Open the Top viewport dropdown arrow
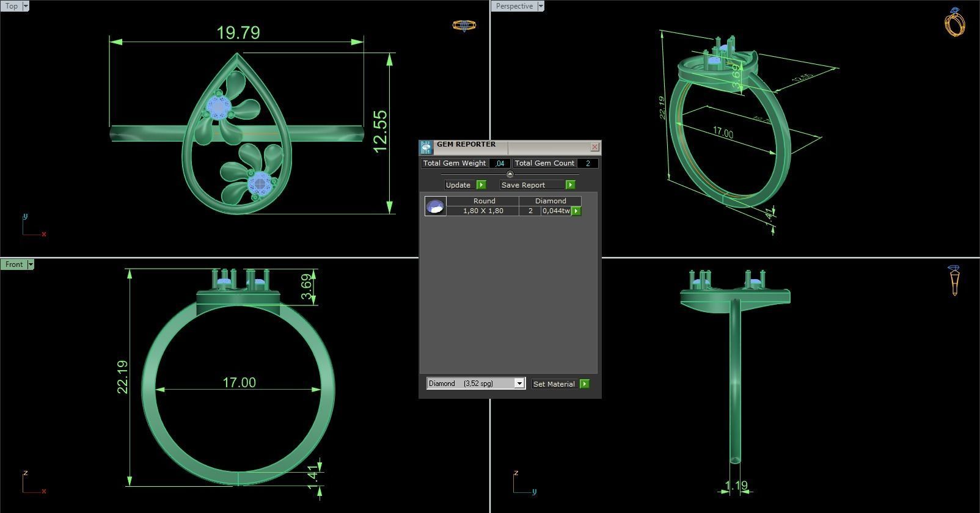This screenshot has height=513, width=980. (26, 6)
